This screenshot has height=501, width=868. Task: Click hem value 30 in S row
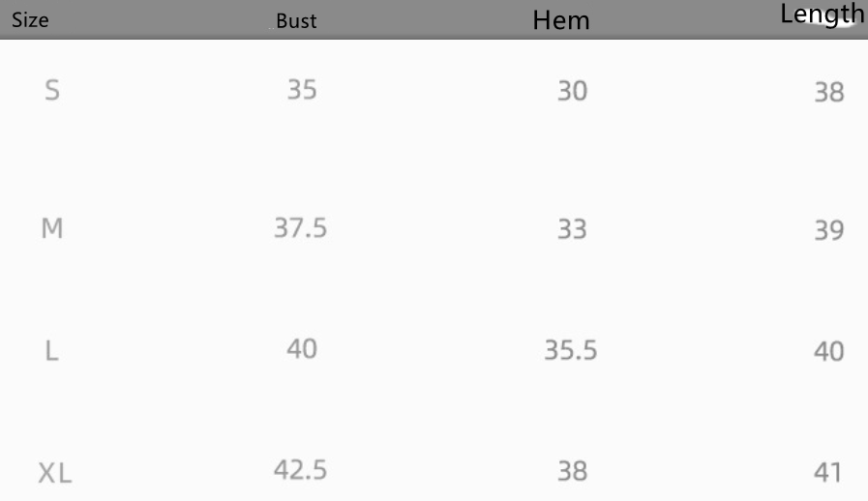tap(572, 92)
